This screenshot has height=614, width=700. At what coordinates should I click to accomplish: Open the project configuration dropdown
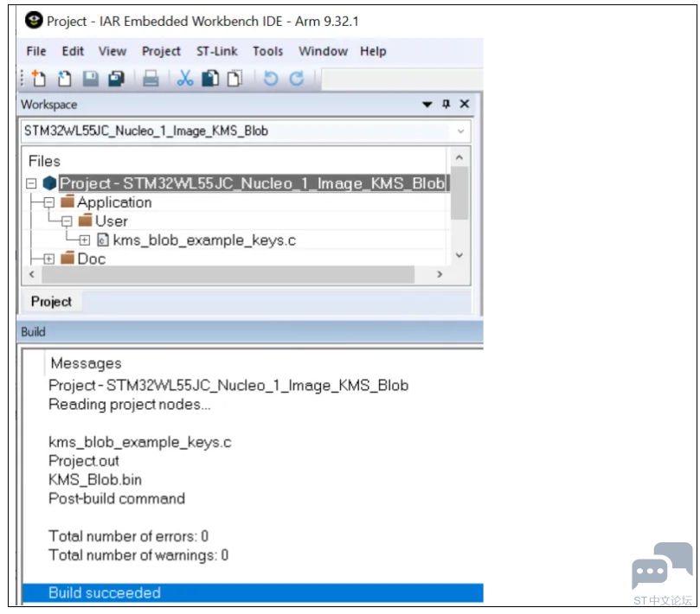[x=460, y=131]
